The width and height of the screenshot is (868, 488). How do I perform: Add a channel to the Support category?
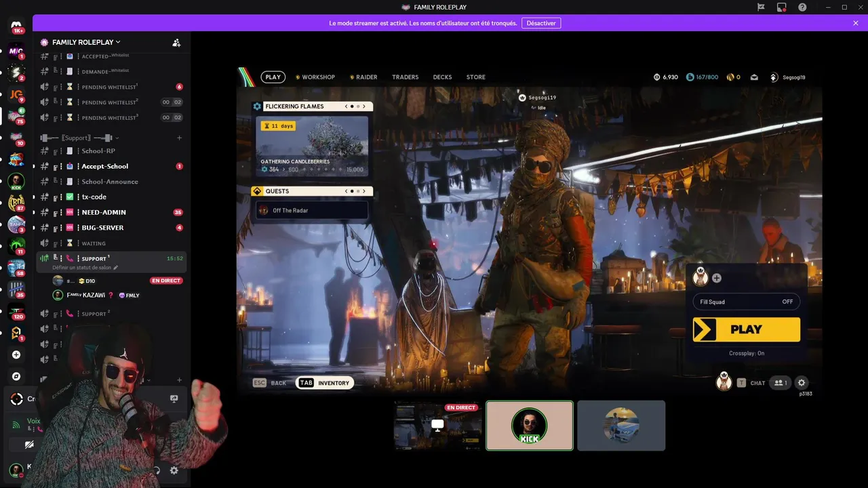tap(179, 138)
